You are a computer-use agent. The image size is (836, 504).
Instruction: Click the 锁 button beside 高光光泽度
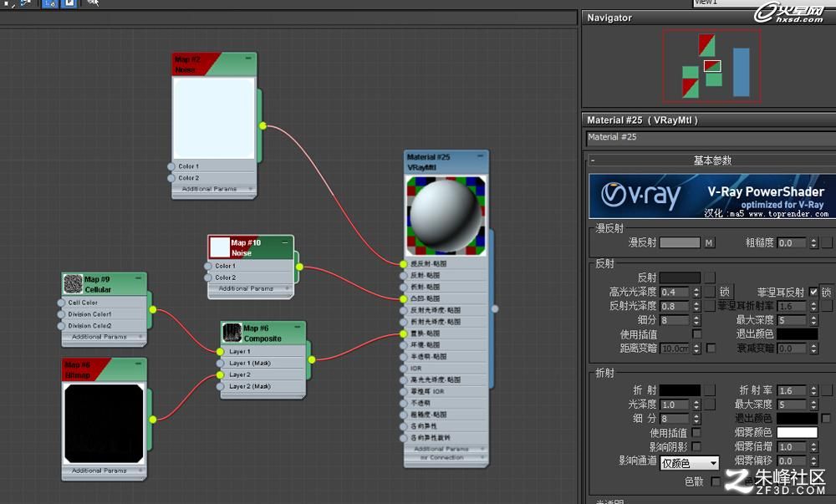[x=725, y=292]
